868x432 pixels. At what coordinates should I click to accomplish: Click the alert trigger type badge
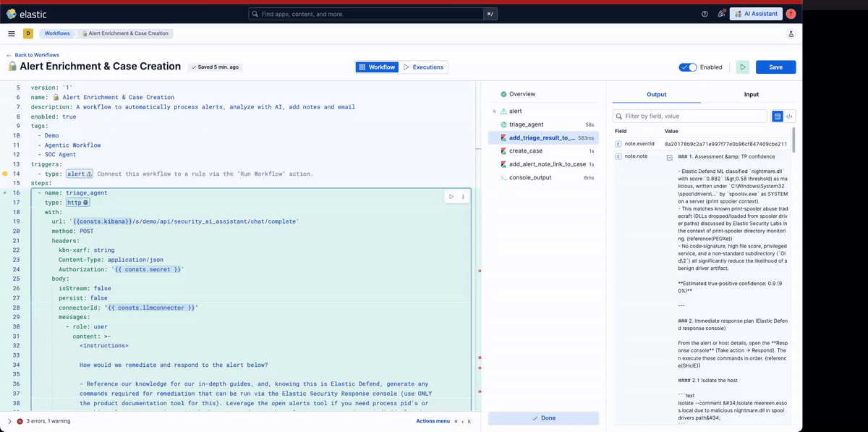(80, 174)
